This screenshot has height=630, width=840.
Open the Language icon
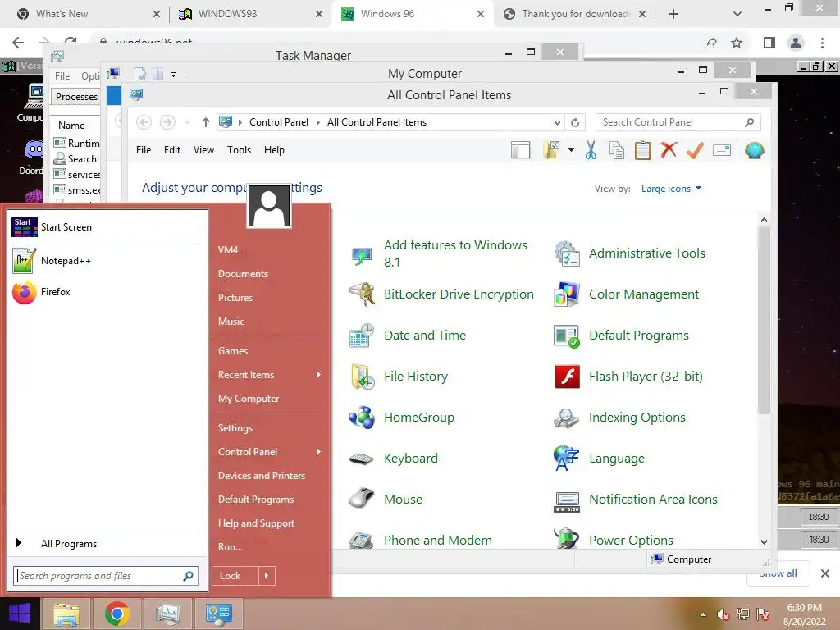pyautogui.click(x=567, y=459)
